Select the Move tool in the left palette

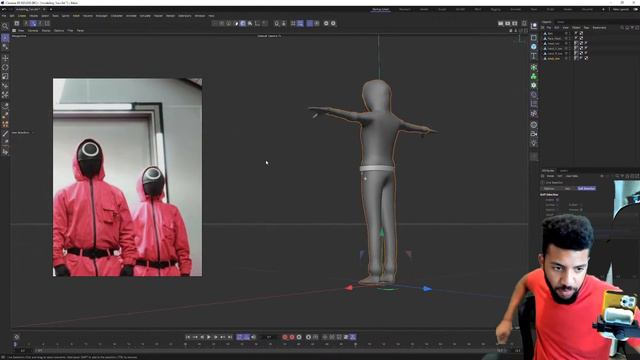pos(5,58)
